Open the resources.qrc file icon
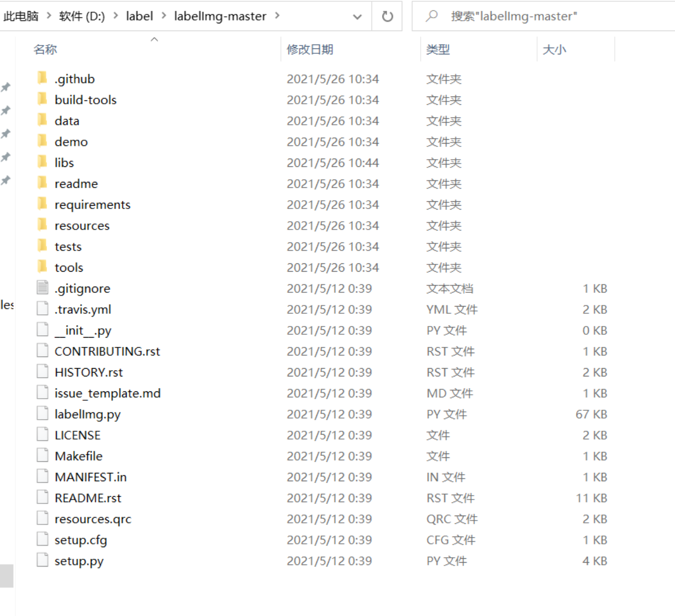This screenshot has height=616, width=675. (x=42, y=518)
